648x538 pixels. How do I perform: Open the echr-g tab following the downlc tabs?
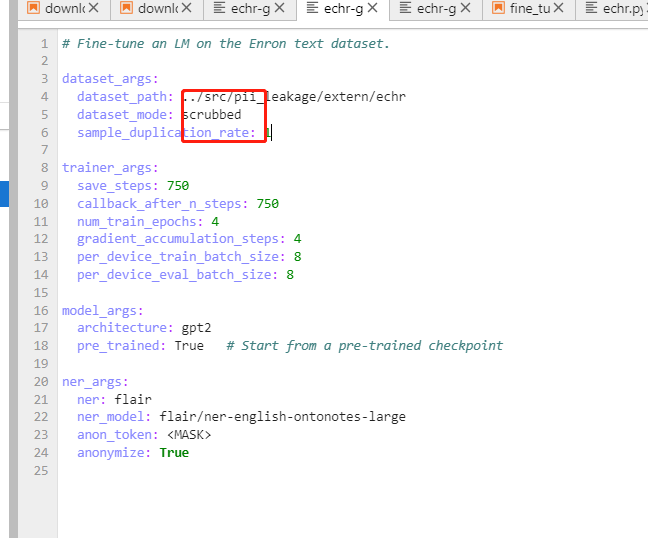250,8
